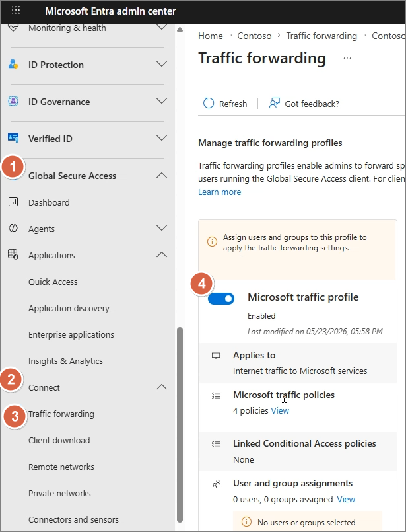Click the sidebar scroll up arrow
Screen dimensions: 406x532
(180, 30)
